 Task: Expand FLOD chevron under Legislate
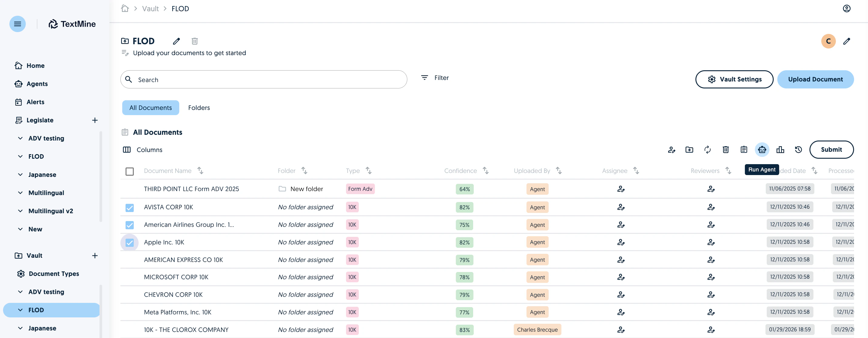pyautogui.click(x=21, y=156)
